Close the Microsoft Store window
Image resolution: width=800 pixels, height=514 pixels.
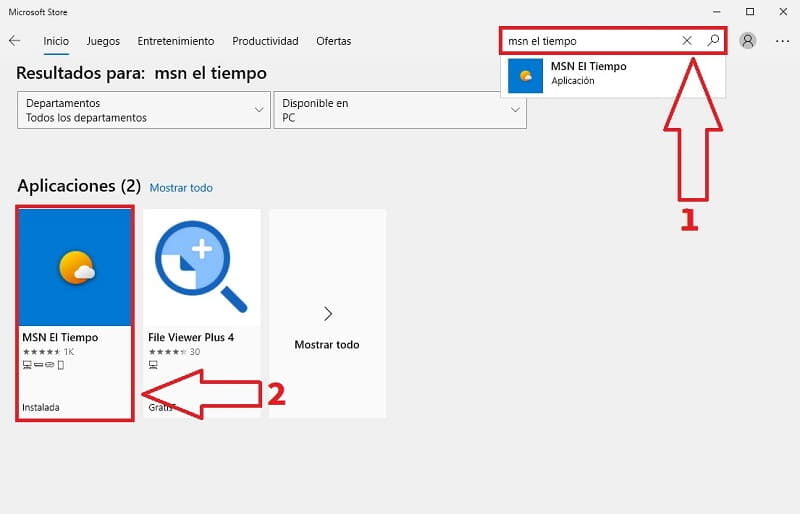click(783, 12)
